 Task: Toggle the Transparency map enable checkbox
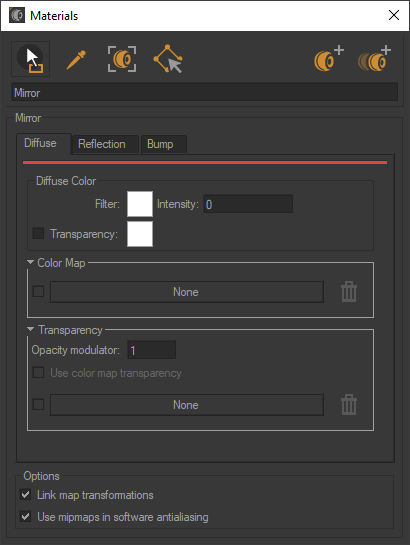coord(38,404)
